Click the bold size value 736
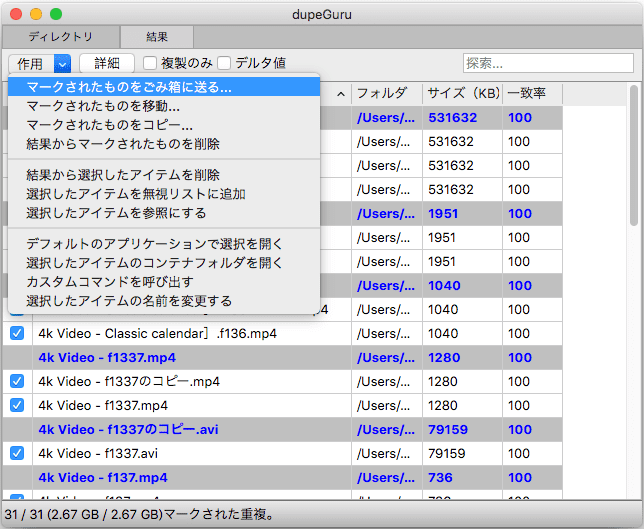 coord(440,477)
